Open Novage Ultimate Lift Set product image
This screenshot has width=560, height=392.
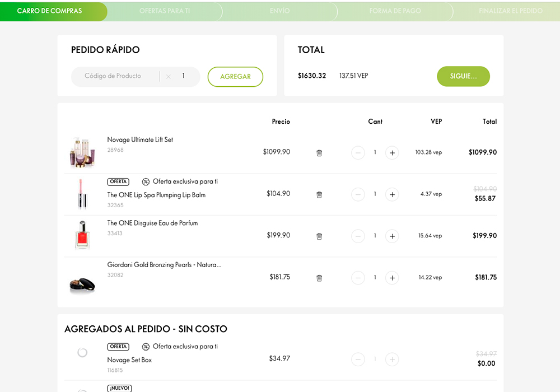pos(82,152)
